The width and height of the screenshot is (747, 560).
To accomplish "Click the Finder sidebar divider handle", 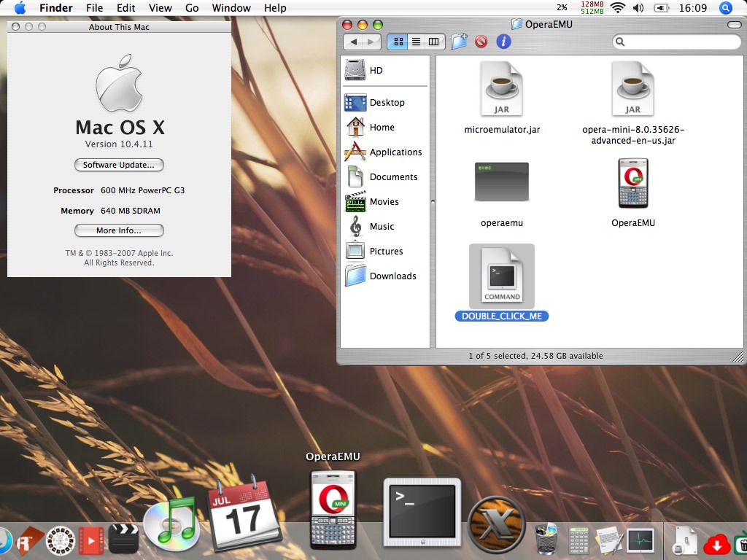I will pos(433,201).
